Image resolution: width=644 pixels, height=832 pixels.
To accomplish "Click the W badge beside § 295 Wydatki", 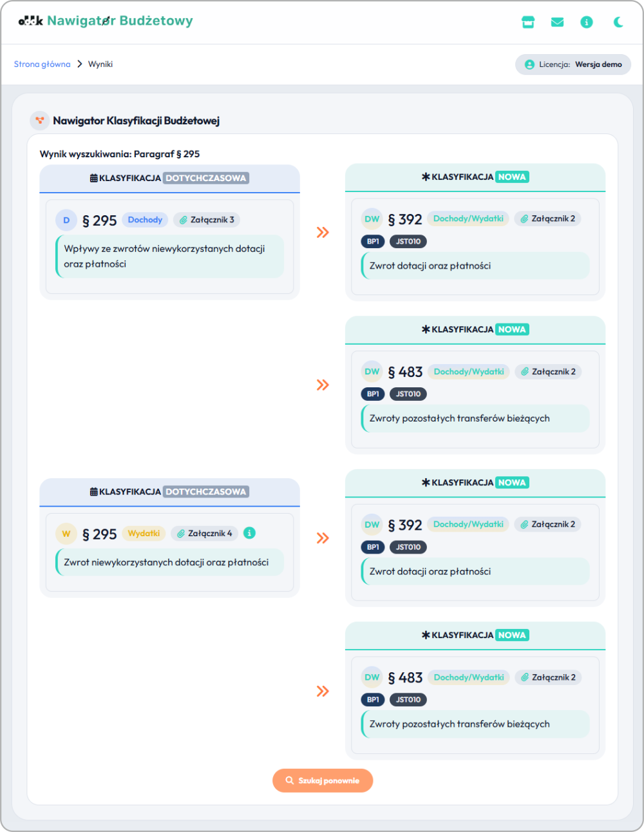I will [66, 534].
